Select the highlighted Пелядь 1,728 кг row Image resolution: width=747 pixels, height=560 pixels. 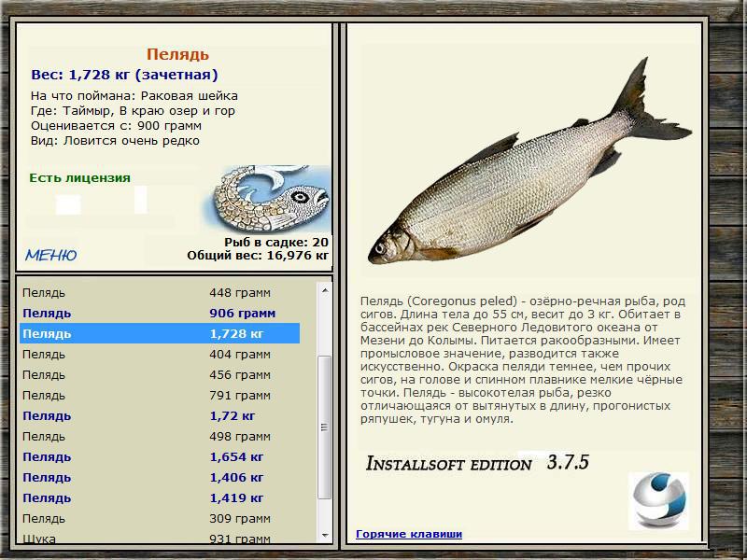[160, 333]
